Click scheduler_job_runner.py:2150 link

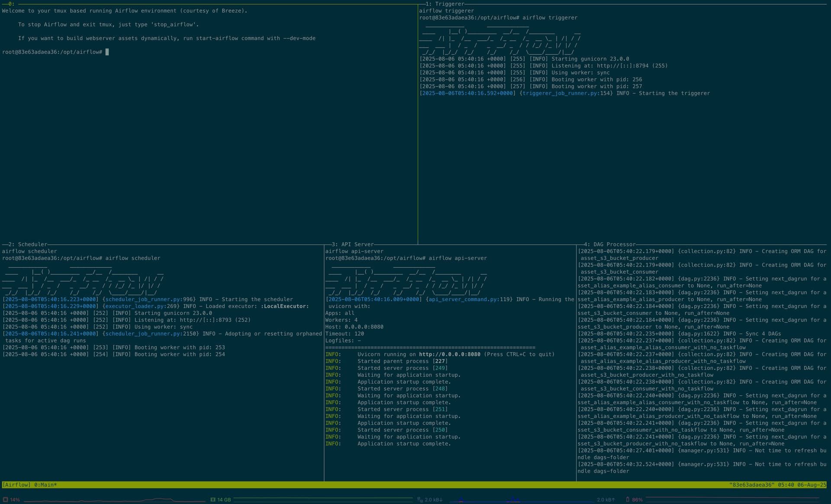pyautogui.click(x=151, y=334)
